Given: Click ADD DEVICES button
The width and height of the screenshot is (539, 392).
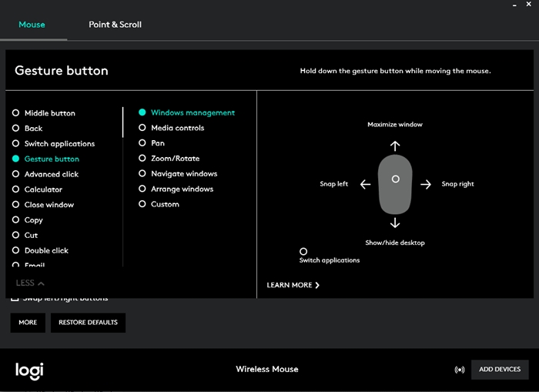Looking at the screenshot, I should click(x=500, y=370).
